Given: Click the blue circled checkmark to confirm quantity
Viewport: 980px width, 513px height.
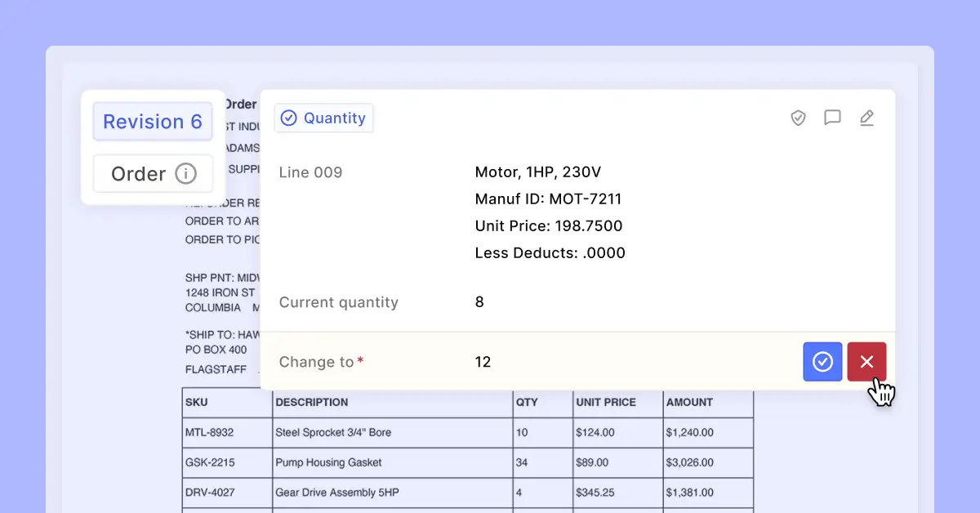Looking at the screenshot, I should tap(822, 362).
